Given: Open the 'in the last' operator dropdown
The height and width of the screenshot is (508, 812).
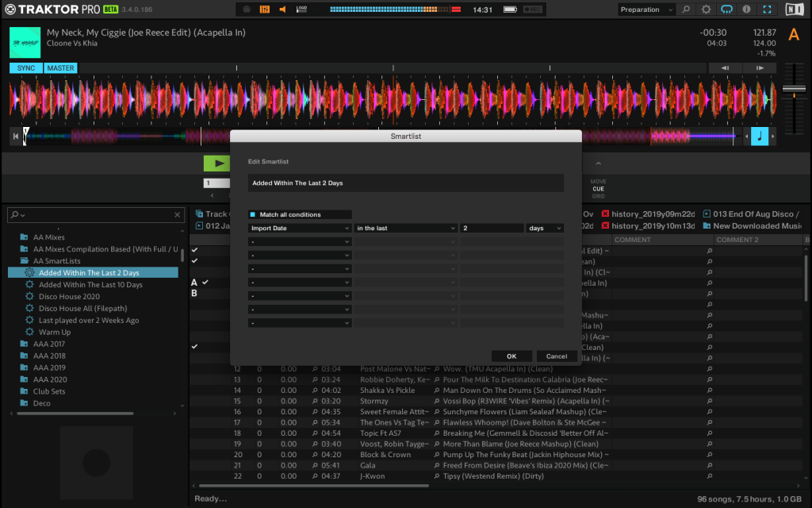Looking at the screenshot, I should [406, 228].
